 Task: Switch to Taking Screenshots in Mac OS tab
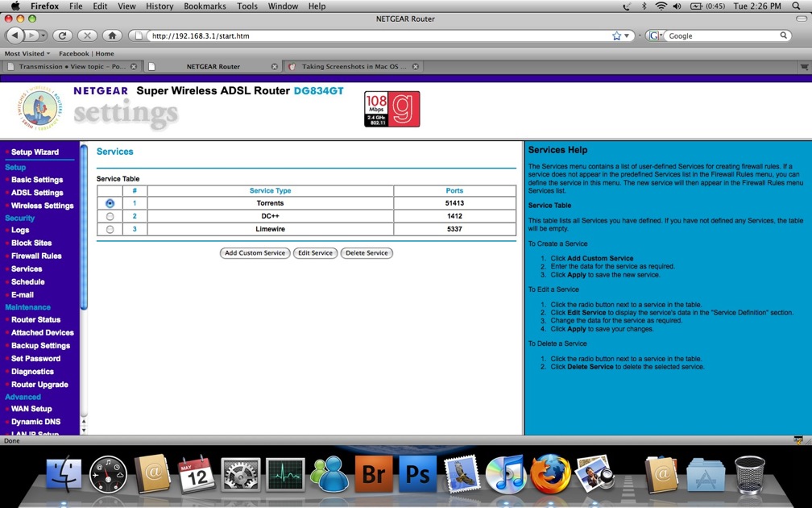pos(354,67)
